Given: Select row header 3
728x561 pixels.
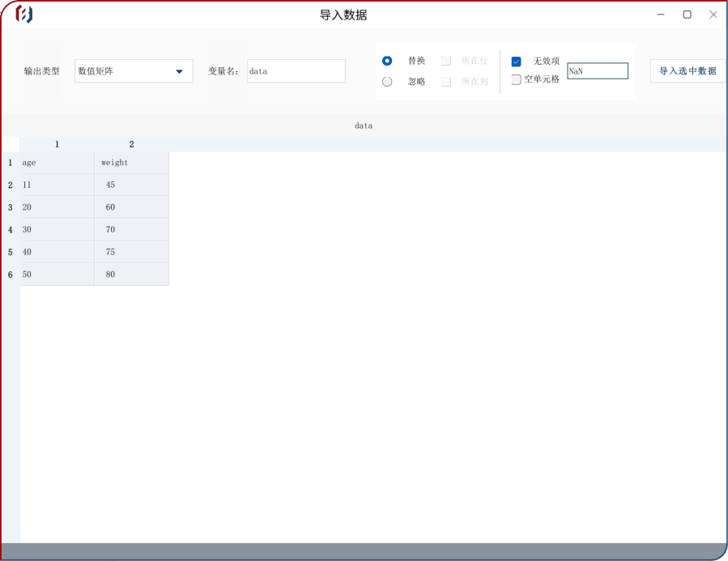Looking at the screenshot, I should coord(11,207).
